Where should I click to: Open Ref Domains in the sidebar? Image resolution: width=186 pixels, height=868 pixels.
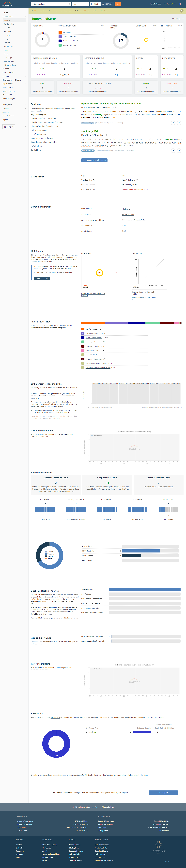[x=9, y=24]
